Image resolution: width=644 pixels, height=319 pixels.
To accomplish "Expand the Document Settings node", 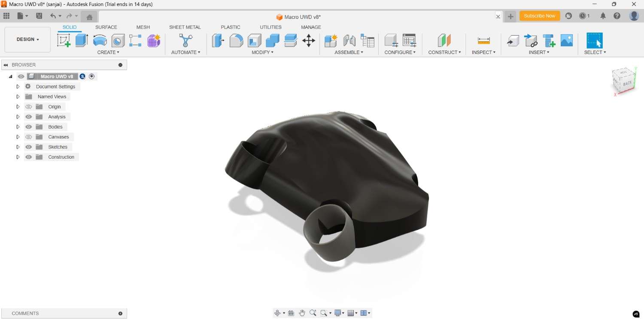I will (x=18, y=87).
